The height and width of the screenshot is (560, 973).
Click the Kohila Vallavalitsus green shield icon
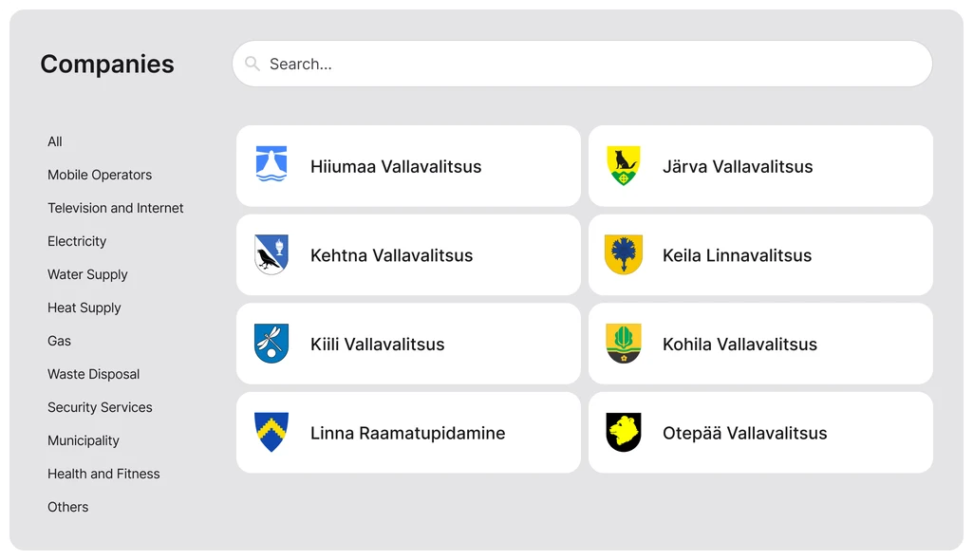(x=623, y=344)
